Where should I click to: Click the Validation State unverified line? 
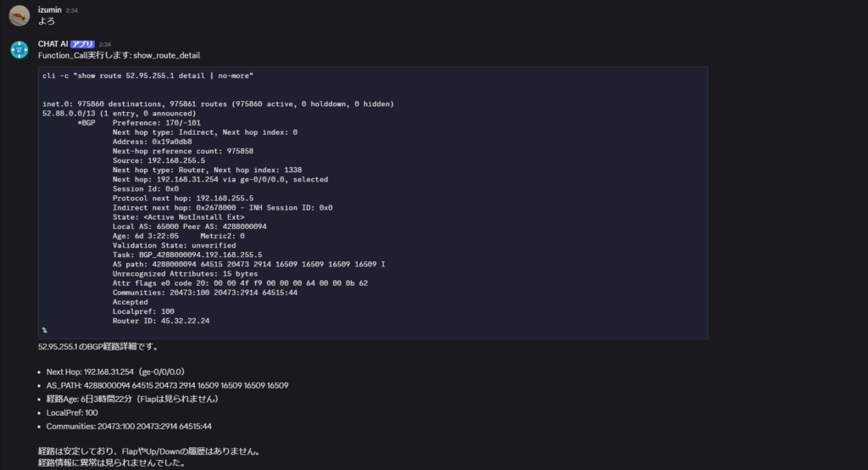(x=174, y=245)
